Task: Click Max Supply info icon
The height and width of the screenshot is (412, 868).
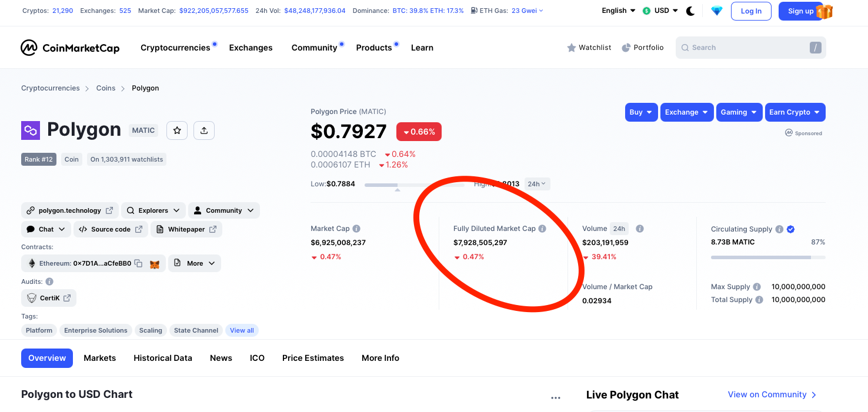Action: [x=757, y=287]
